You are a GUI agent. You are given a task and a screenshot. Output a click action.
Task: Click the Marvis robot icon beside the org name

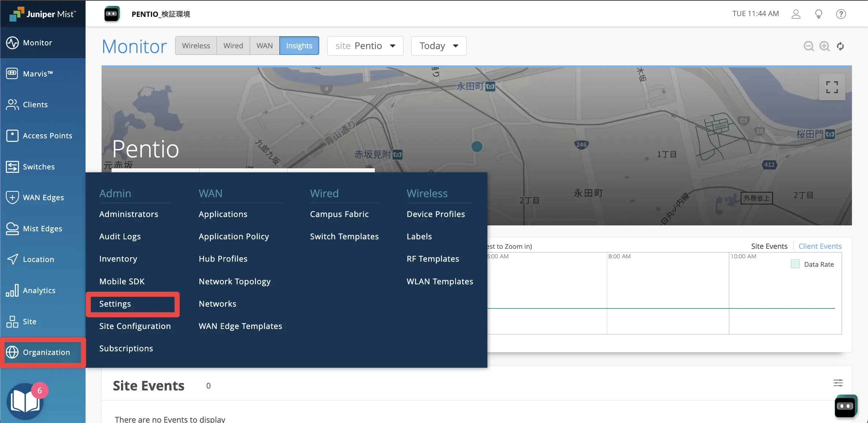(112, 14)
